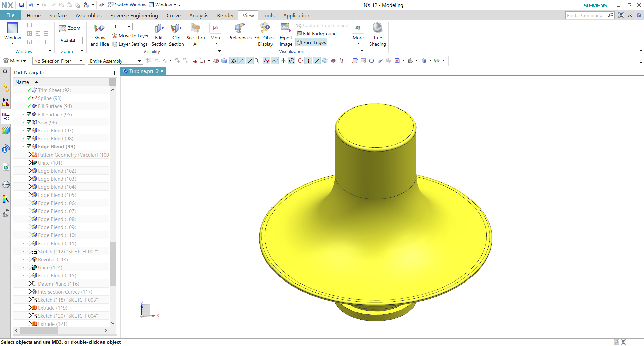Click the Find a Command search icon

[611, 15]
